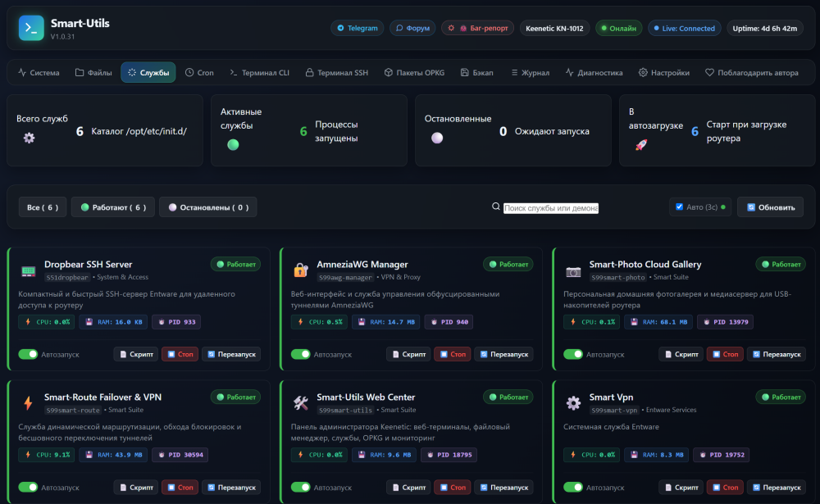Open the Cron tab
The height and width of the screenshot is (504, 820).
click(199, 73)
